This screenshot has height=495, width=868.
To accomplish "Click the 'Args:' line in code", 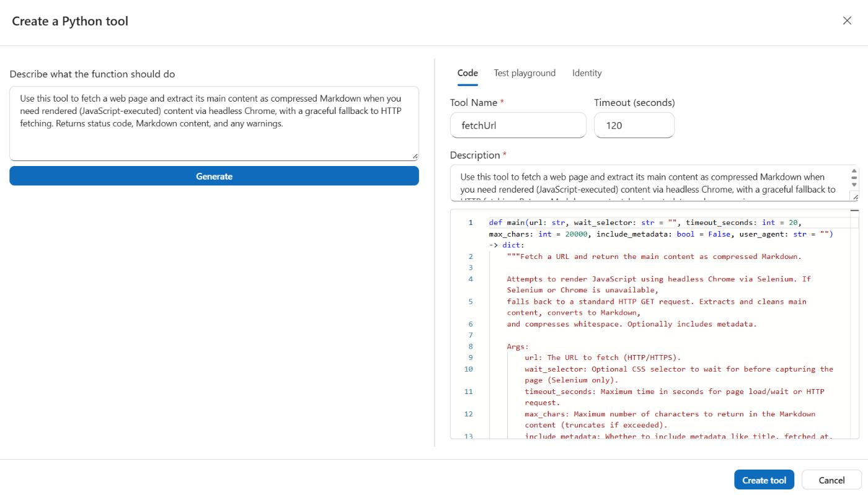I will 518,347.
